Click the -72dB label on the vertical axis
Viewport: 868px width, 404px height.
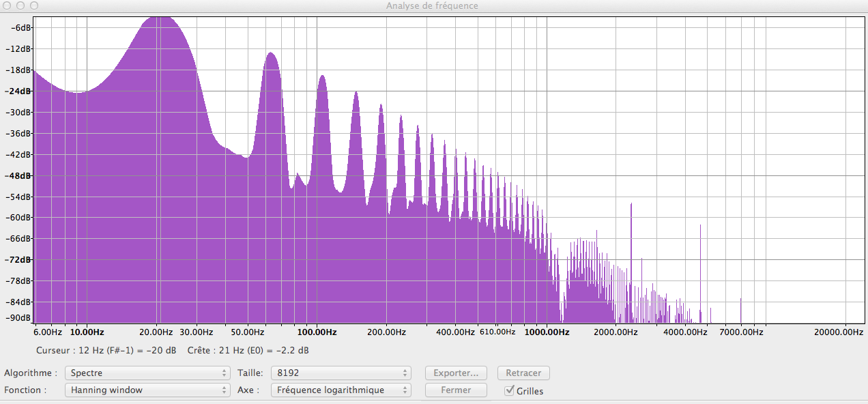point(20,260)
